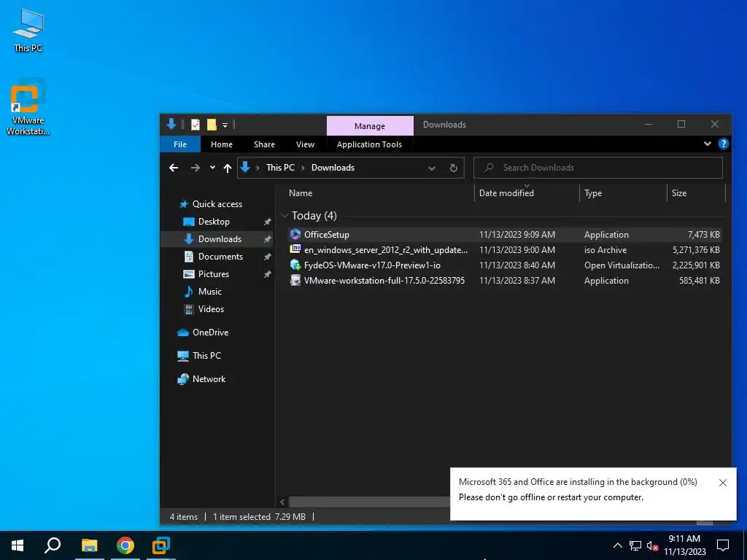Expand the ribbon with the chevron
Screen dimensions: 747x560
(708, 144)
